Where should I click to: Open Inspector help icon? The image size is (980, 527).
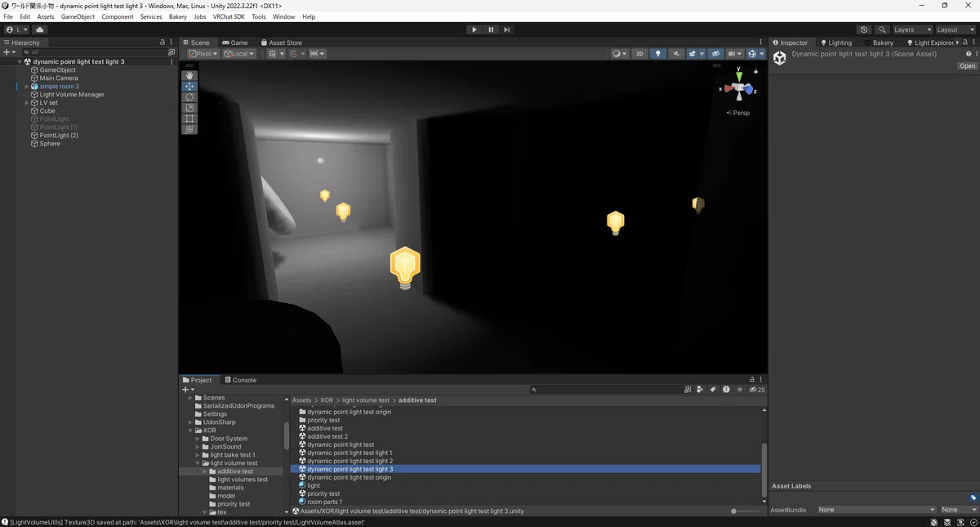click(969, 54)
